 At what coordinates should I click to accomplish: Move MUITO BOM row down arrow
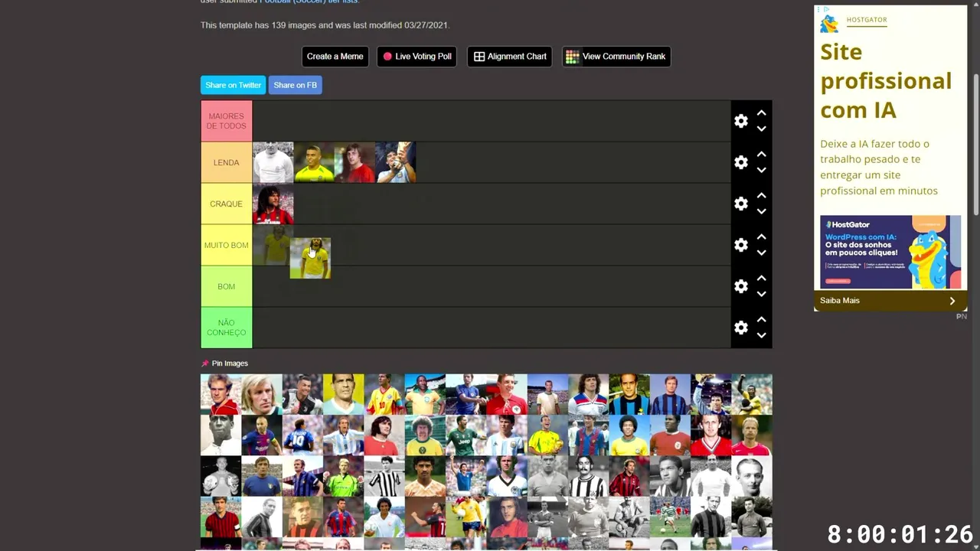tap(761, 253)
